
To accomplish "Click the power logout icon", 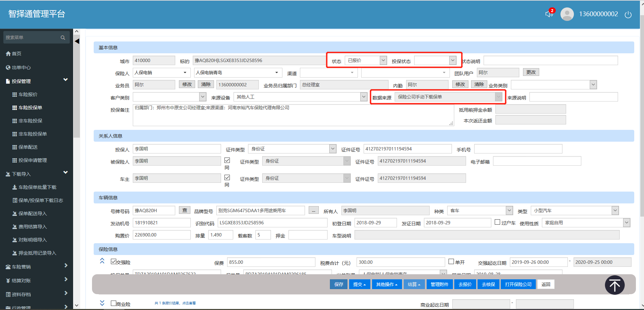I will click(628, 15).
